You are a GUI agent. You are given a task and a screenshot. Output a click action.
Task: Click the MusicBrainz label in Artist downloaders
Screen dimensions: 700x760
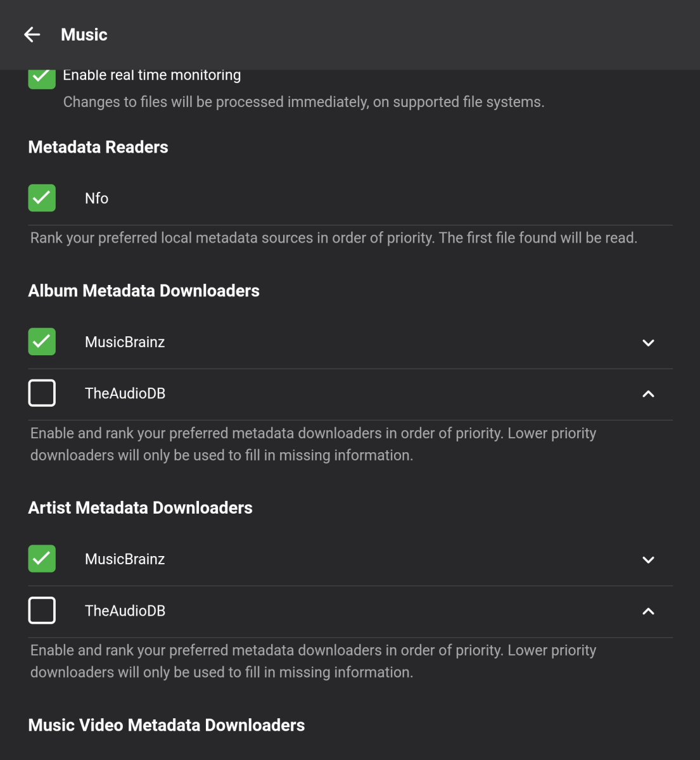(x=125, y=559)
